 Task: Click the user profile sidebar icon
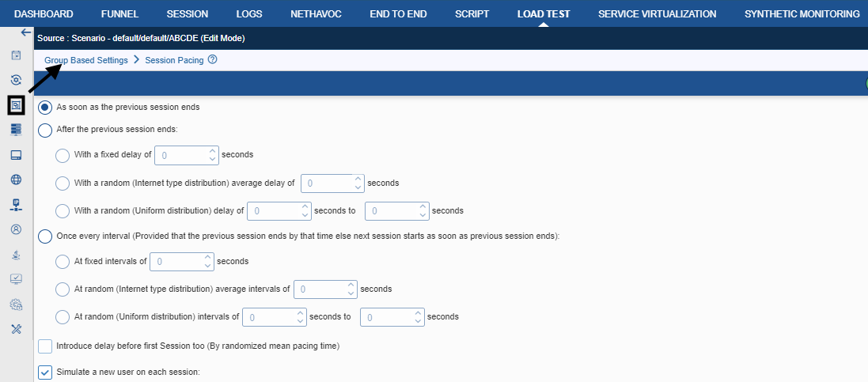pyautogui.click(x=16, y=229)
